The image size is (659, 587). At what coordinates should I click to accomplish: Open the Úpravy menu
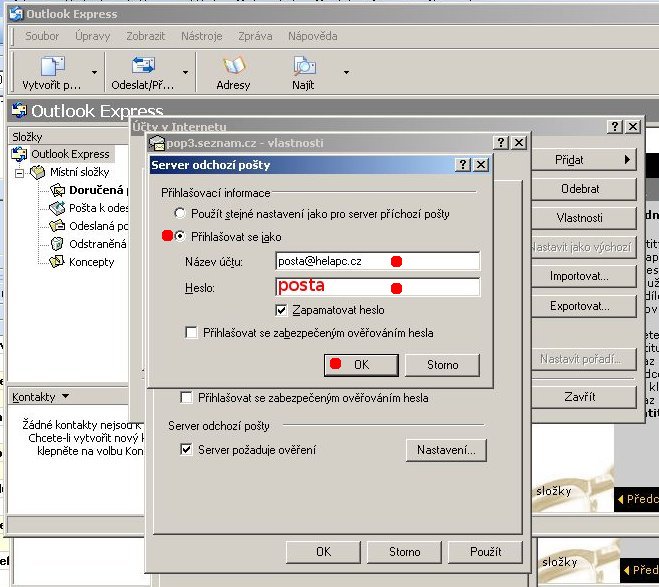[92, 36]
